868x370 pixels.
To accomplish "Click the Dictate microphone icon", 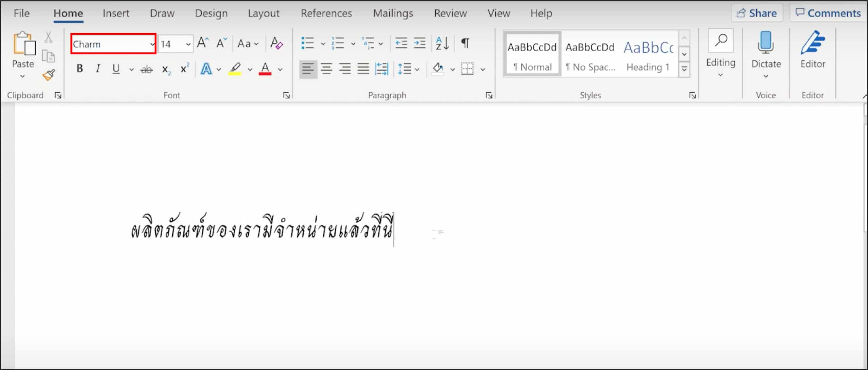I will click(x=766, y=43).
